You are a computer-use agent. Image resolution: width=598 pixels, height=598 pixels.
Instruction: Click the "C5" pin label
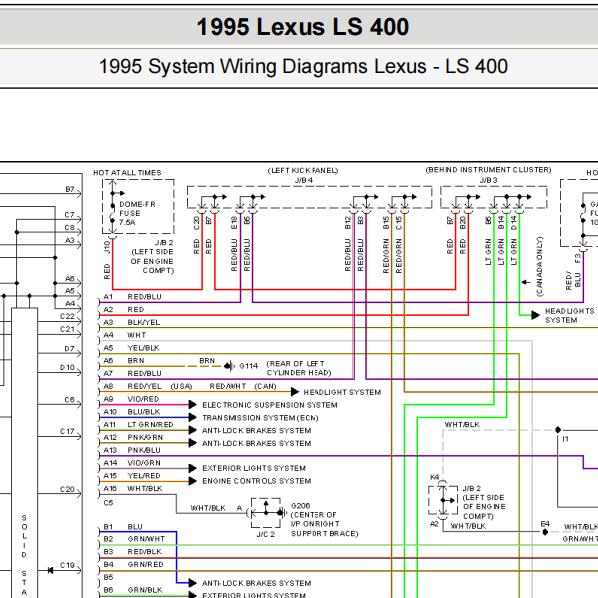108,503
